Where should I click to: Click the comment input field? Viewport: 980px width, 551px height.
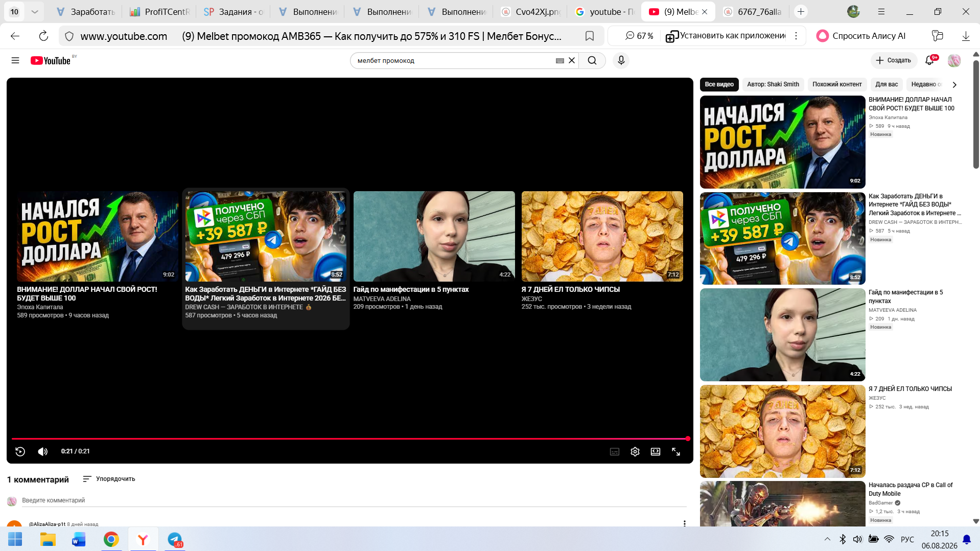pos(354,500)
